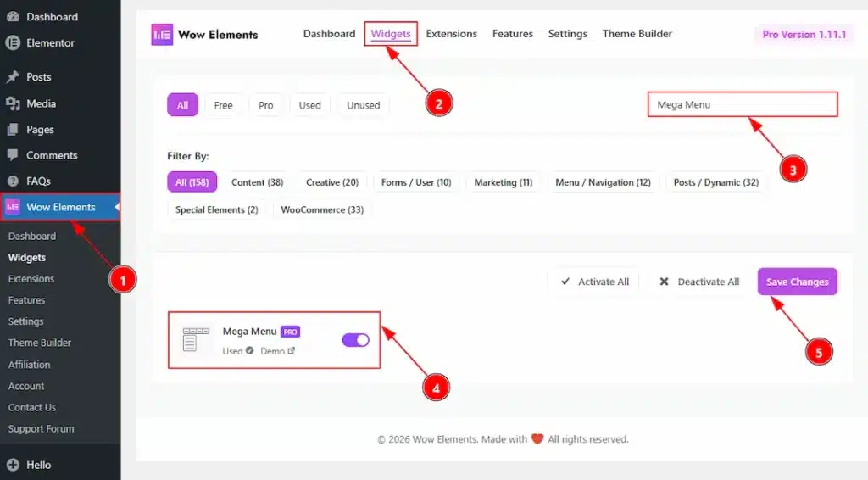
Task: Open the Widgets tab in top navigation
Action: click(391, 34)
